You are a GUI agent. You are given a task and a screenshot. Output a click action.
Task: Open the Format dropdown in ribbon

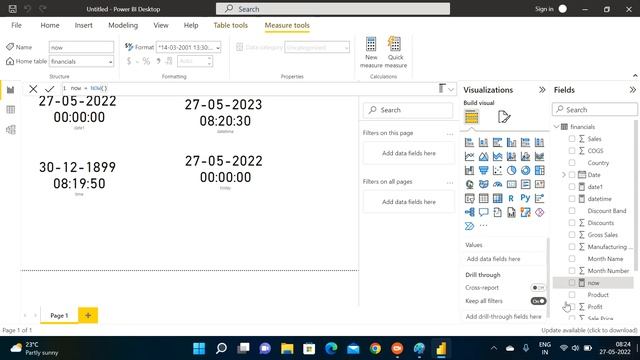point(189,47)
